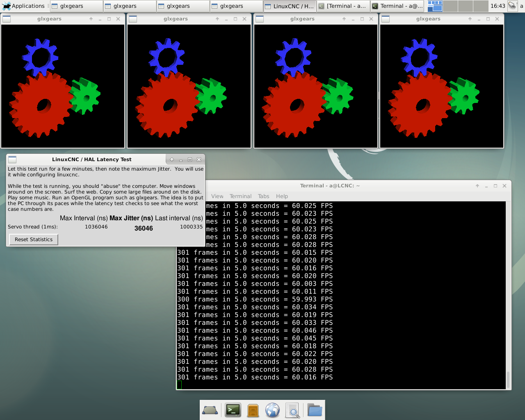Open the Help menu in the Terminal
This screenshot has height=420, width=525.
click(282, 196)
